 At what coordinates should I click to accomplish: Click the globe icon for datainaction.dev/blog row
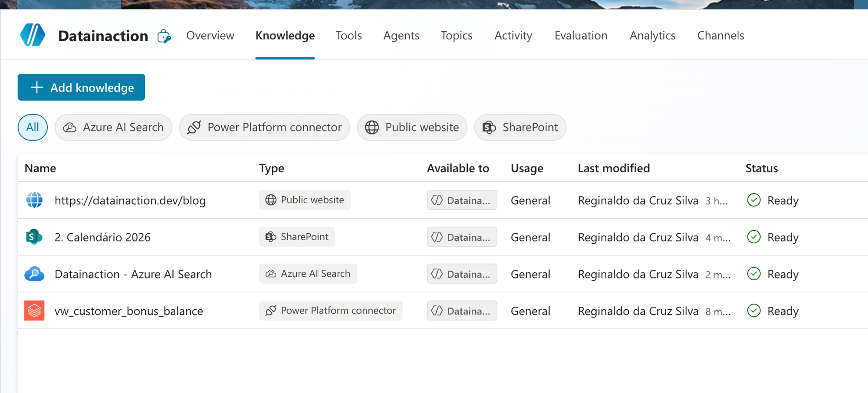34,200
